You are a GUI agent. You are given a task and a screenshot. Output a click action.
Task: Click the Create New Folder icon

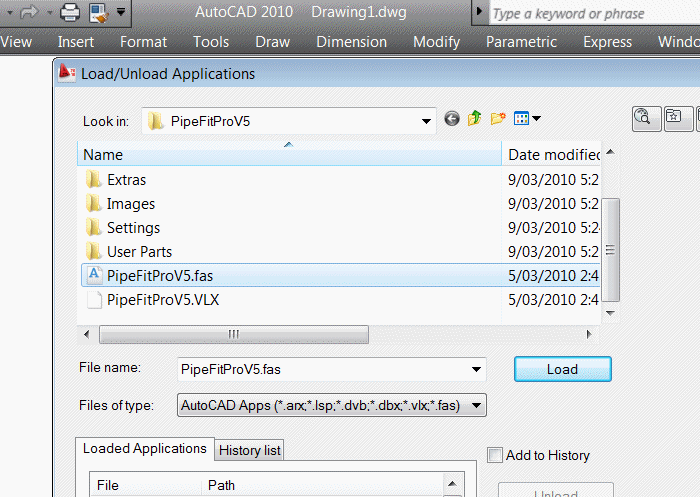498,118
